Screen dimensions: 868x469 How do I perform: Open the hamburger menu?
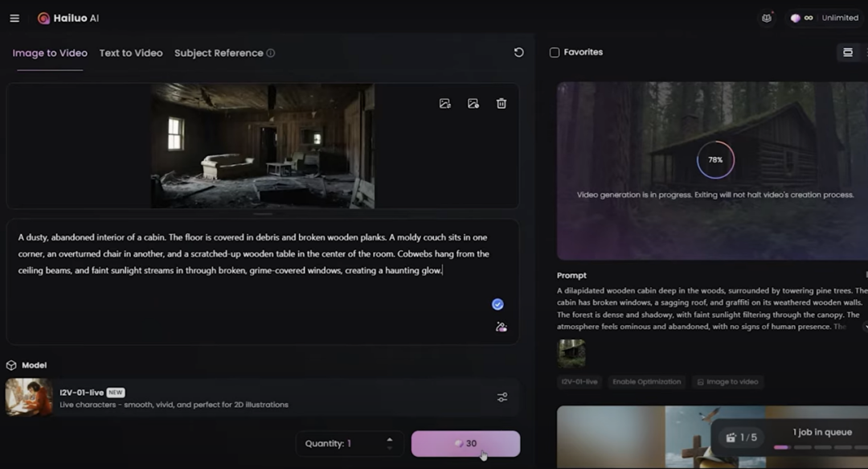[x=14, y=18]
